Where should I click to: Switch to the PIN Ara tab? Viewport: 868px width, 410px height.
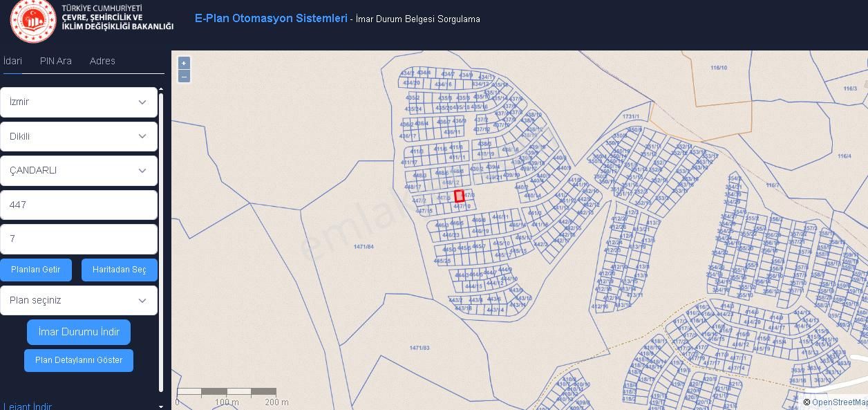pos(56,61)
